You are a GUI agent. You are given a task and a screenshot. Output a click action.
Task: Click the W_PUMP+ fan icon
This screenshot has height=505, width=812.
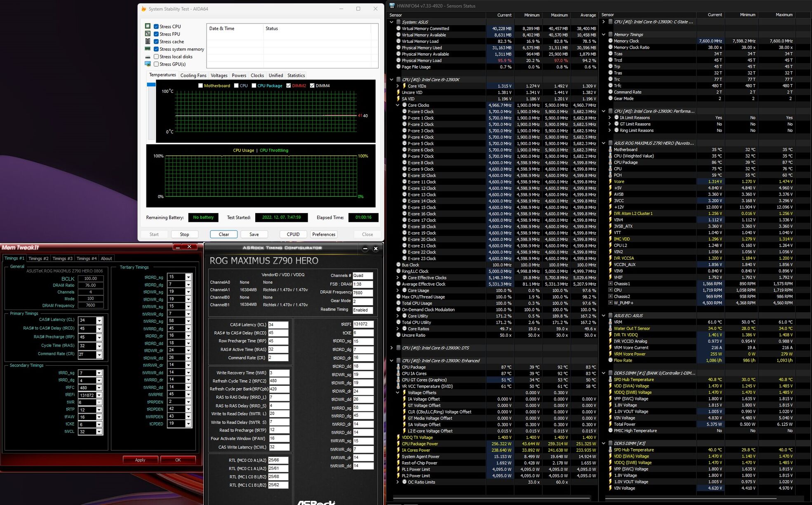(x=610, y=303)
